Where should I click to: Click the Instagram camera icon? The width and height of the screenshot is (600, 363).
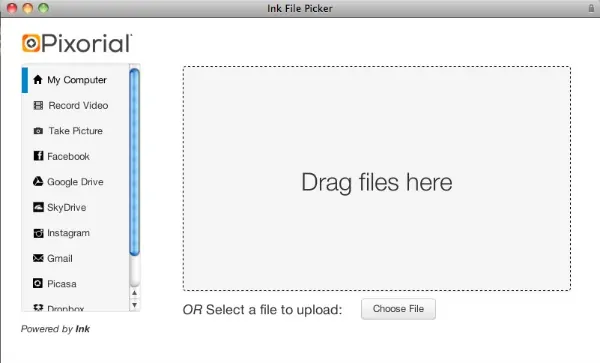point(38,233)
